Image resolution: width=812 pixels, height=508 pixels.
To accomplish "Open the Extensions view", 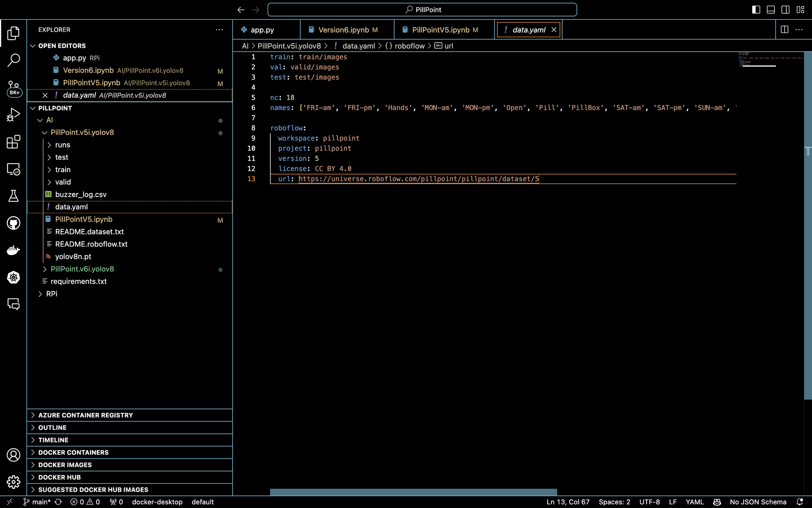I will pos(14,142).
